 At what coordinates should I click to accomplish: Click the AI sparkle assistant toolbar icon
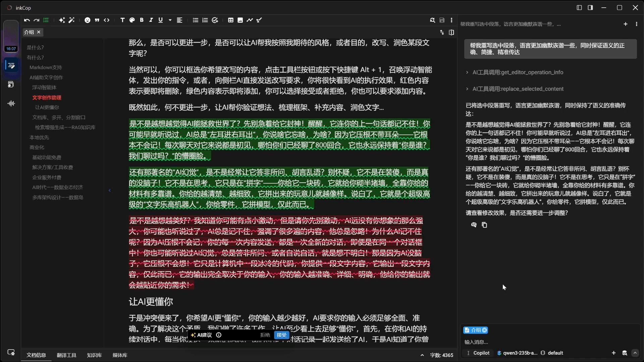pyautogui.click(x=62, y=20)
